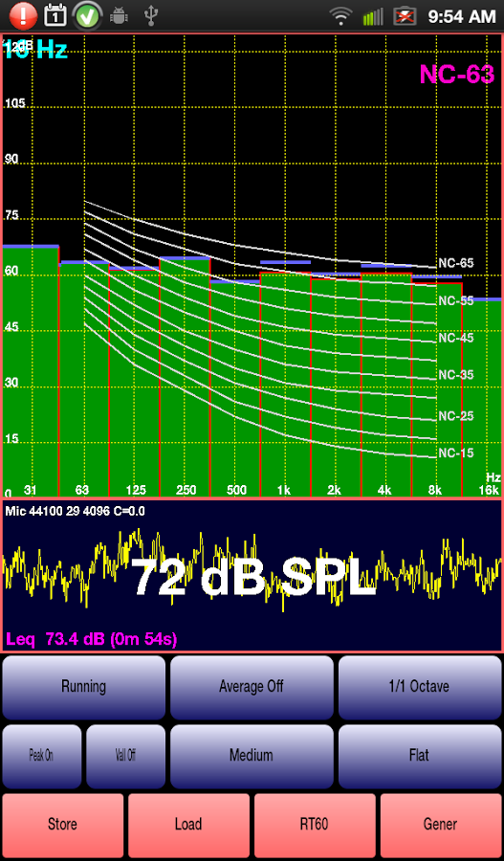Change the 1/1 Octave resolution setting
Screen dimensions: 504x861
tap(420, 687)
